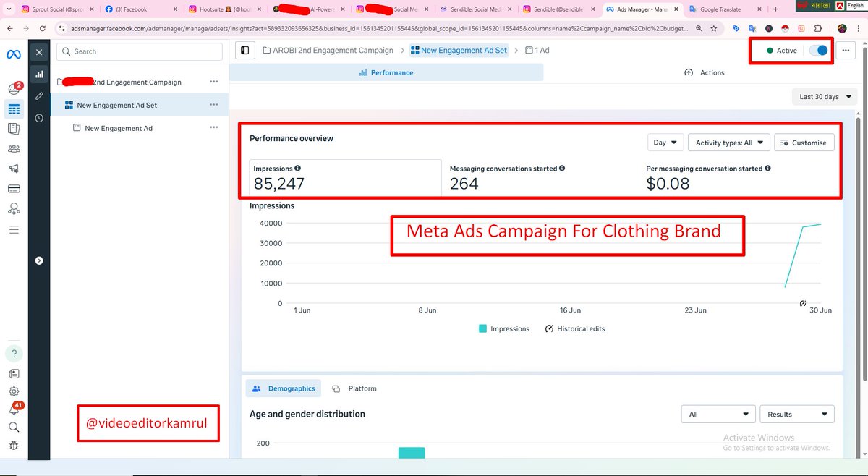The height and width of the screenshot is (476, 868).
Task: Select the Campaigns grid icon in the sidebar
Action: 14,109
